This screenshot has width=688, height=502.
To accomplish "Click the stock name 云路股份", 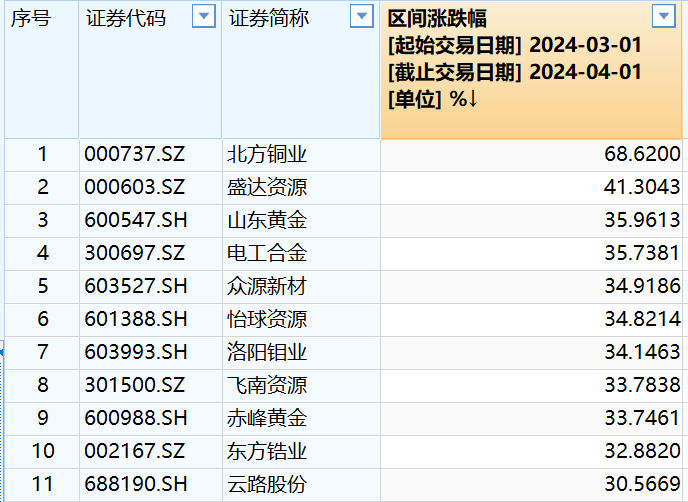I will pyautogui.click(x=267, y=484).
